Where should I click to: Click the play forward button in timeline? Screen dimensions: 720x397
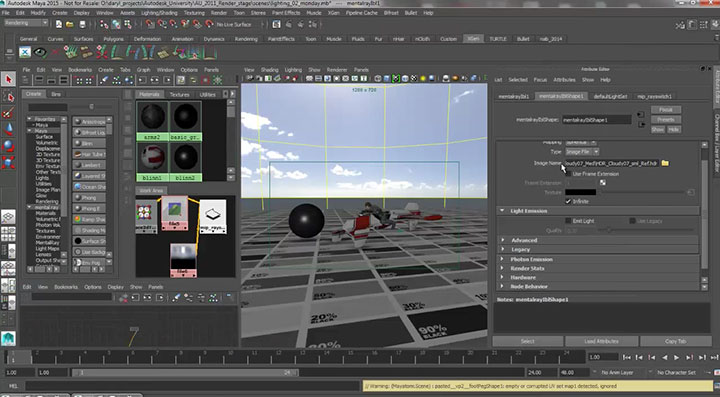[676, 357]
